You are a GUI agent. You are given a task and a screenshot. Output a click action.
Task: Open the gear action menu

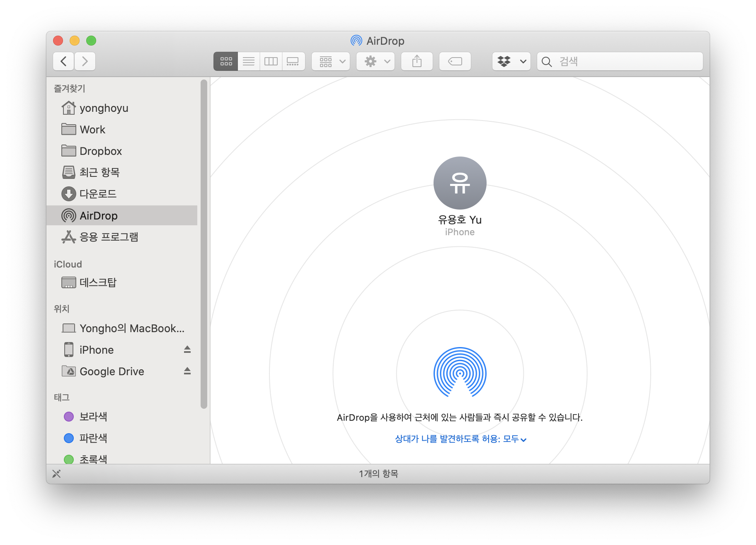pos(376,61)
